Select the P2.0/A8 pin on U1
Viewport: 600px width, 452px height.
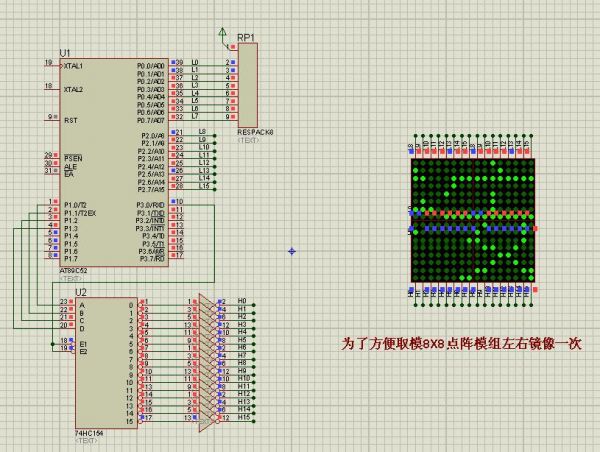151,134
